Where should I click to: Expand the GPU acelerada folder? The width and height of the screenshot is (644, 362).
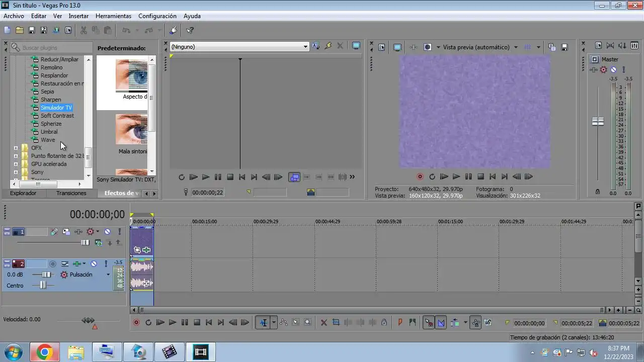(x=16, y=164)
